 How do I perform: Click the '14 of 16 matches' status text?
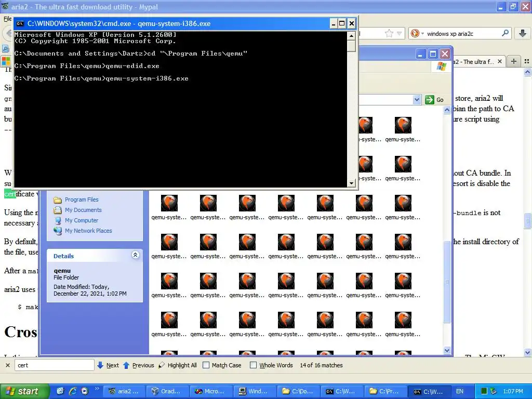[321, 365]
